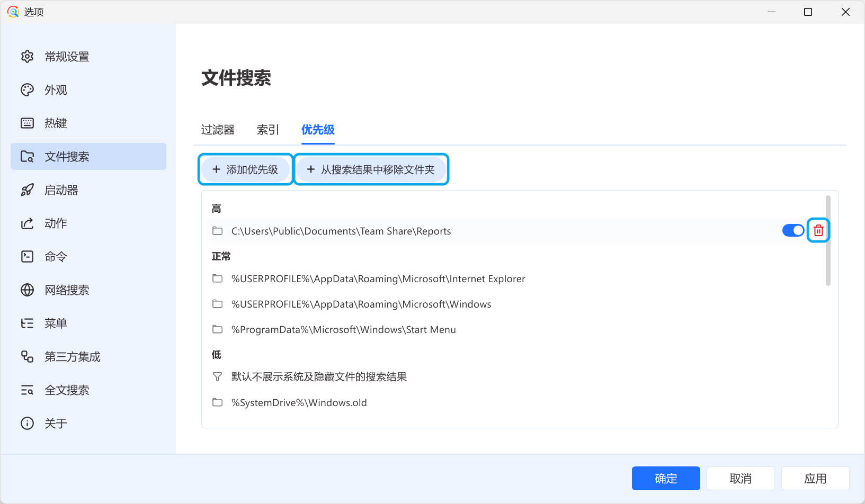Select the 优先级 tab
The height and width of the screenshot is (504, 865).
coord(318,130)
